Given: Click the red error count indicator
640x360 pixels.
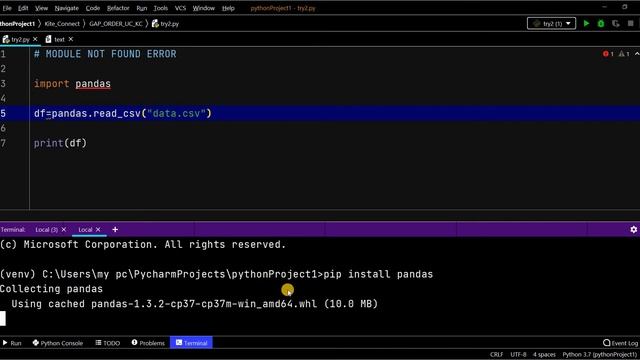Looking at the screenshot, I should point(608,54).
